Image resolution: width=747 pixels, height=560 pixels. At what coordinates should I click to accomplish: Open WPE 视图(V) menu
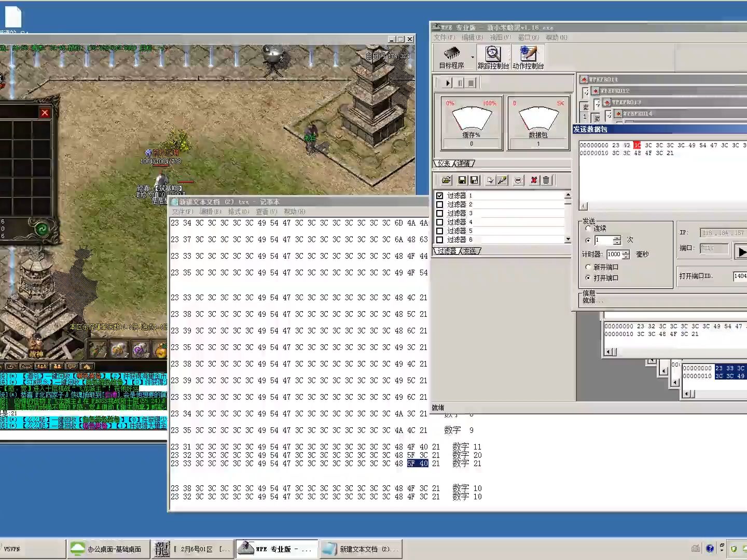pyautogui.click(x=501, y=37)
